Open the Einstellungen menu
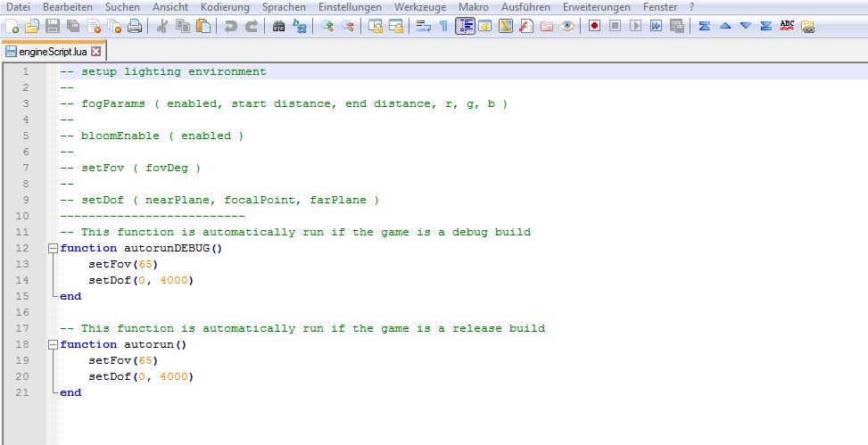 350,7
